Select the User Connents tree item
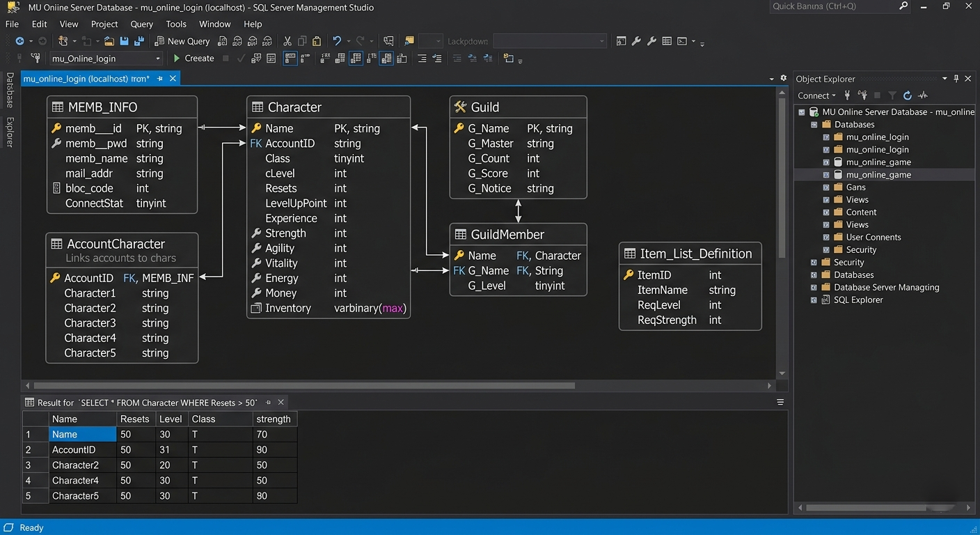 click(x=873, y=238)
